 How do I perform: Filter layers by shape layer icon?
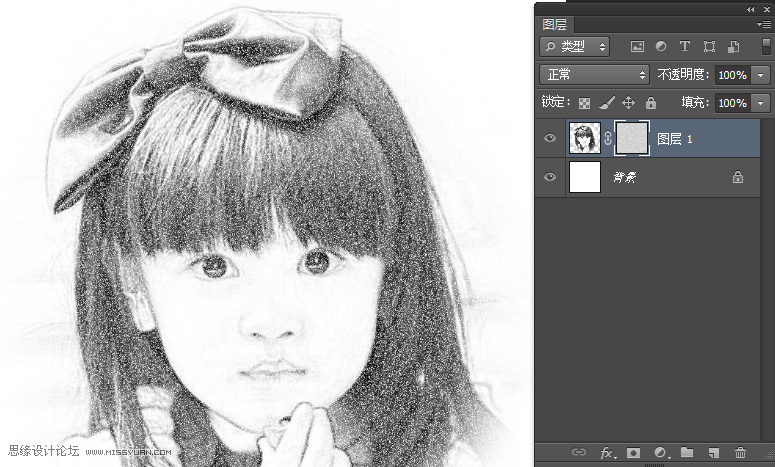(709, 46)
